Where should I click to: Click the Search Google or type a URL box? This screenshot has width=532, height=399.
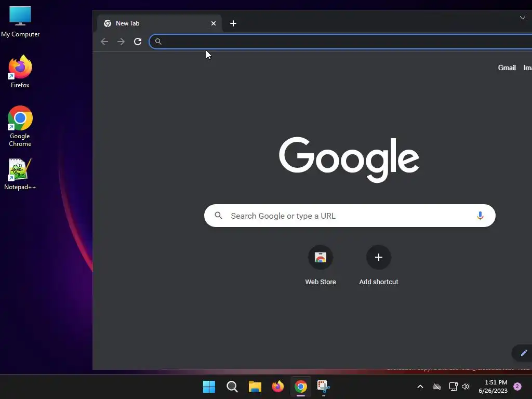pos(350,216)
